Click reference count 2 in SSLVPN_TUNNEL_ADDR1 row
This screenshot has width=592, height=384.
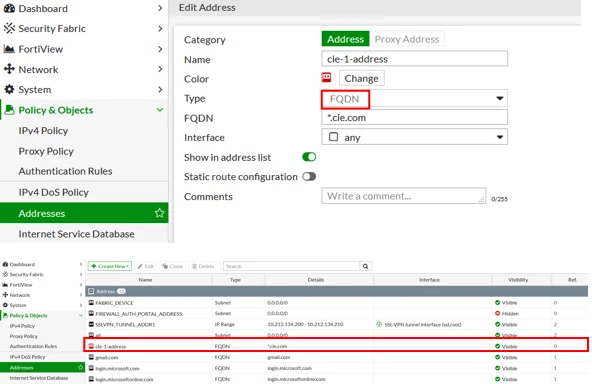[x=555, y=324]
